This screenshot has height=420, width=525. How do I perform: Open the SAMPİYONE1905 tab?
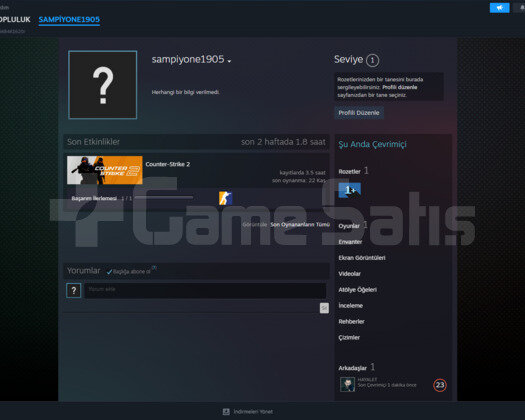69,19
